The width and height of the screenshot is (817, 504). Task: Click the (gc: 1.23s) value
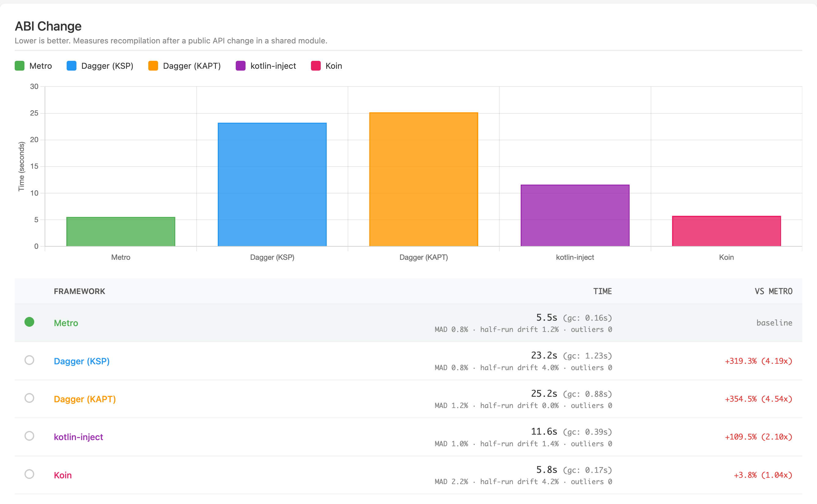click(x=588, y=356)
